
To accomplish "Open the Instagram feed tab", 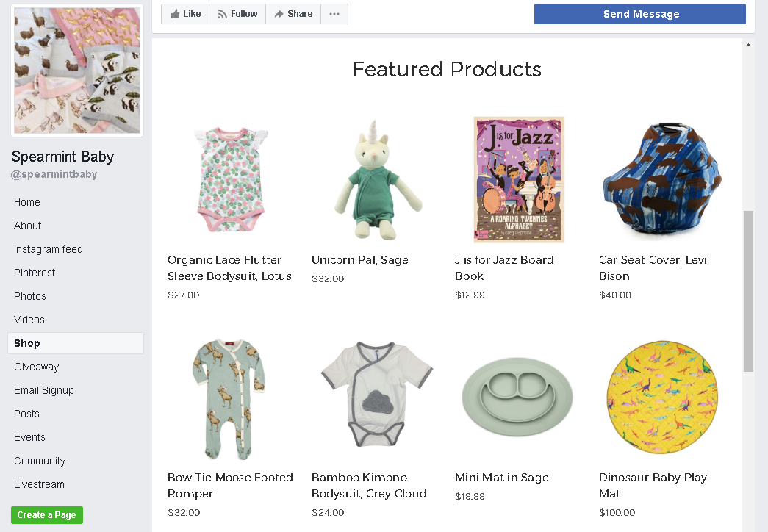I will tap(48, 249).
